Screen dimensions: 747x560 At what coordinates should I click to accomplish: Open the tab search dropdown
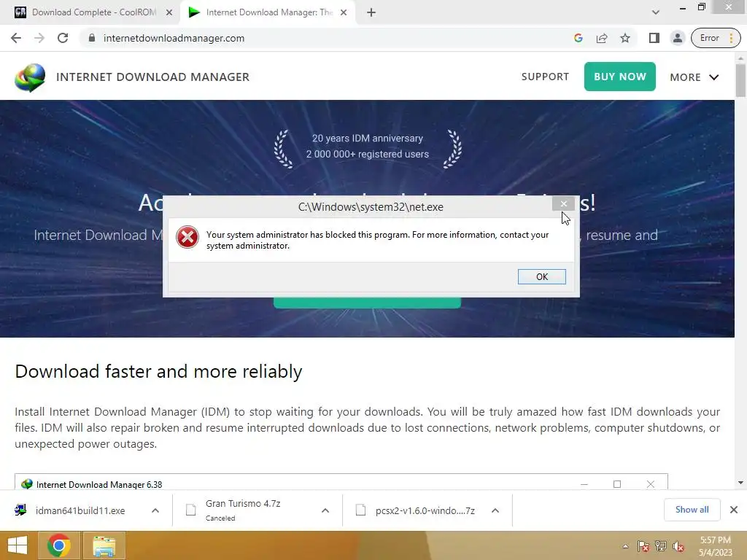pos(656,12)
